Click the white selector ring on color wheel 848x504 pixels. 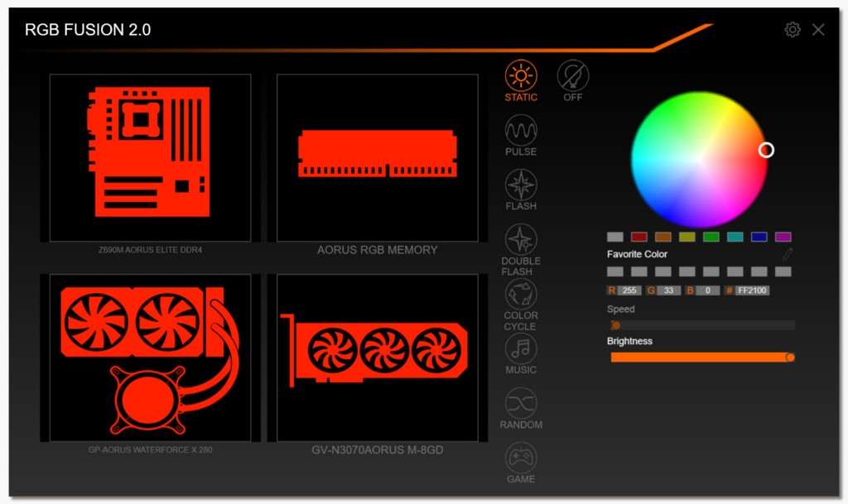[x=766, y=150]
